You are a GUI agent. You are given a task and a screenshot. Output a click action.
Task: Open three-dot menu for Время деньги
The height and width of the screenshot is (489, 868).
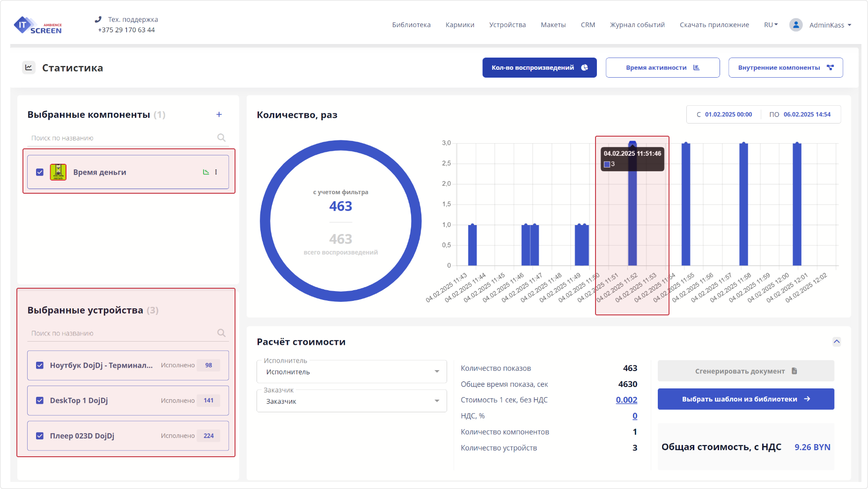pyautogui.click(x=216, y=172)
